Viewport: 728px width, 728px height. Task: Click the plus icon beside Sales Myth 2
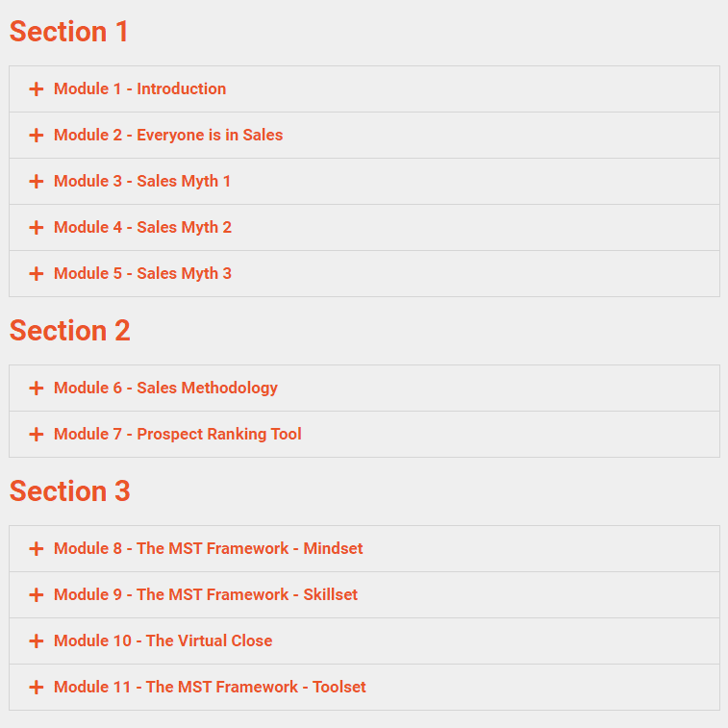pyautogui.click(x=37, y=228)
